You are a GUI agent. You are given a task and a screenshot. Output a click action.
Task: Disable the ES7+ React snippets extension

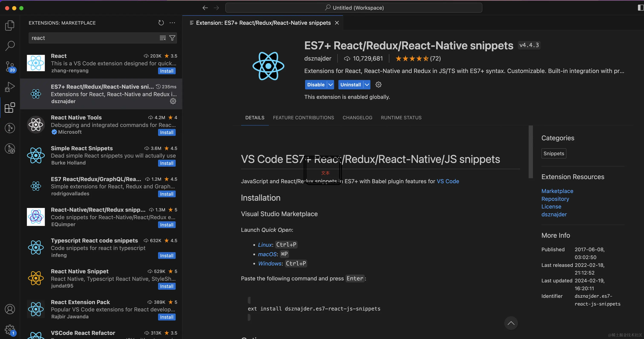315,85
